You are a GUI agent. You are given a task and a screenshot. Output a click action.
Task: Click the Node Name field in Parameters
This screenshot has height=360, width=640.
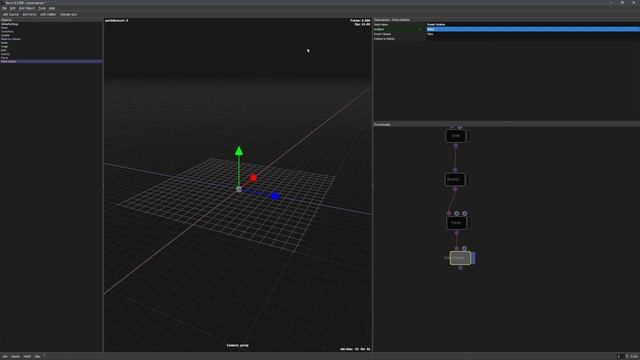click(x=533, y=24)
